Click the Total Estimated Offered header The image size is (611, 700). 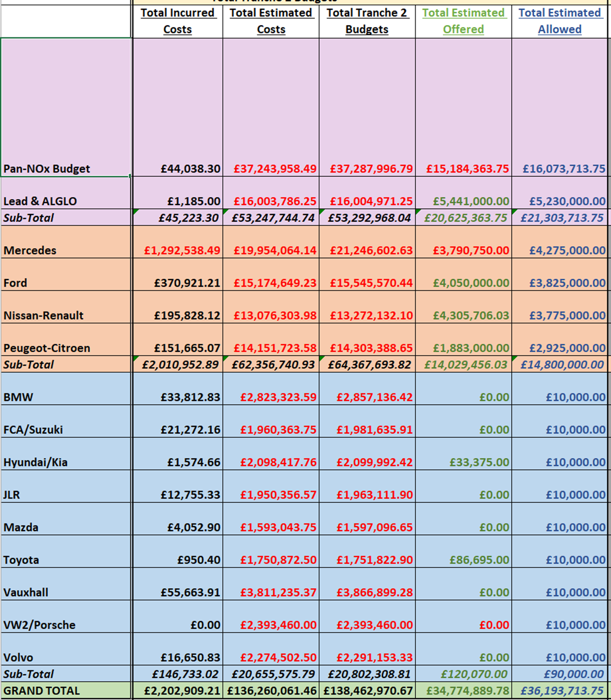463,21
